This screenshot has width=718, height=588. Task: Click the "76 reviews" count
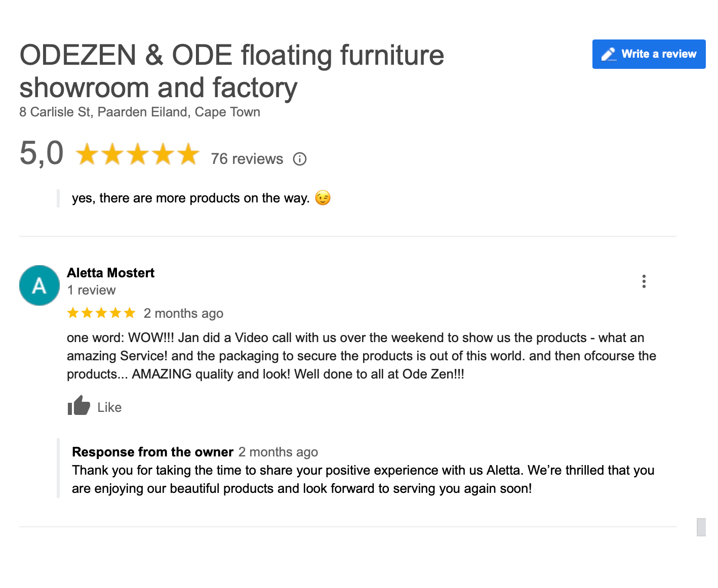[247, 159]
